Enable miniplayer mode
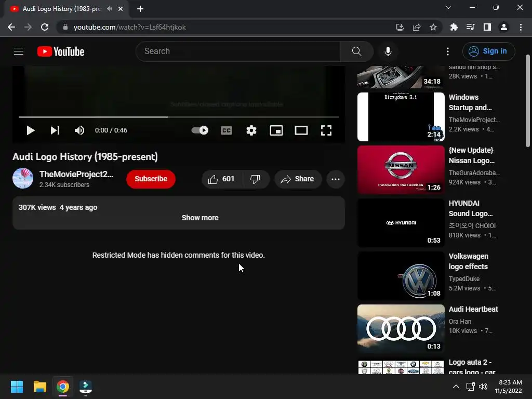Image resolution: width=532 pixels, height=399 pixels. point(276,130)
